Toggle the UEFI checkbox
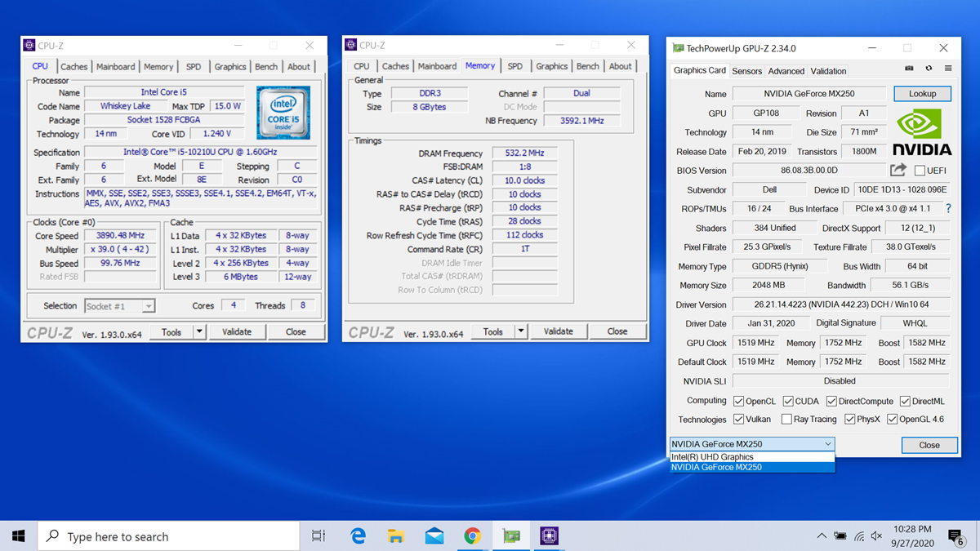Image resolution: width=980 pixels, height=551 pixels. click(920, 171)
